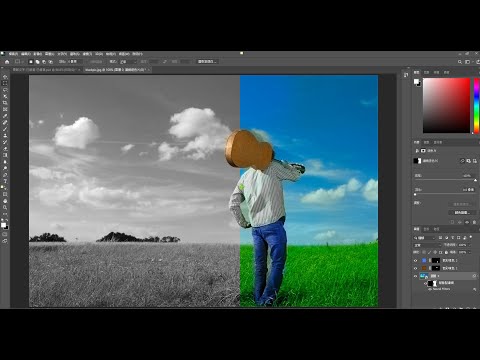The image size is (480, 360).
Task: Open the layer blend mode dropdown
Action: pyautogui.click(x=428, y=245)
